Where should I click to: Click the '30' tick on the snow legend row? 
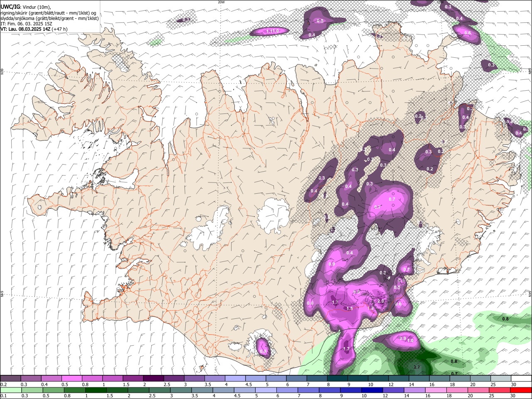(x=514, y=384)
